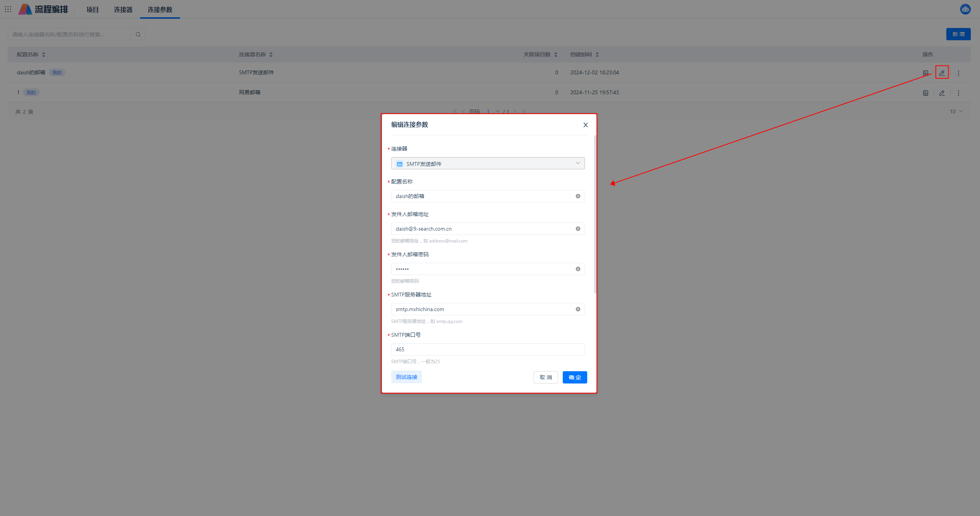Image resolution: width=980 pixels, height=516 pixels.
Task: Sort by 关联项目数 column
Action: coord(556,55)
